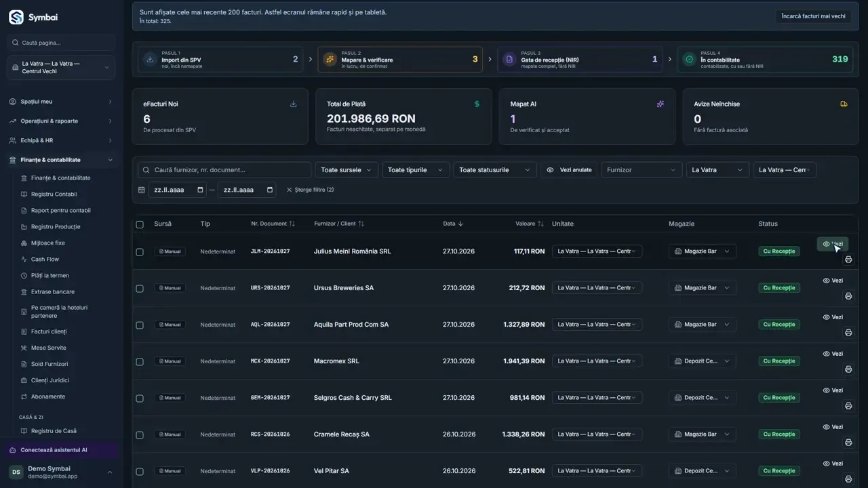Click the Registru Contabil book icon
This screenshot has height=488, width=868.
(24, 195)
